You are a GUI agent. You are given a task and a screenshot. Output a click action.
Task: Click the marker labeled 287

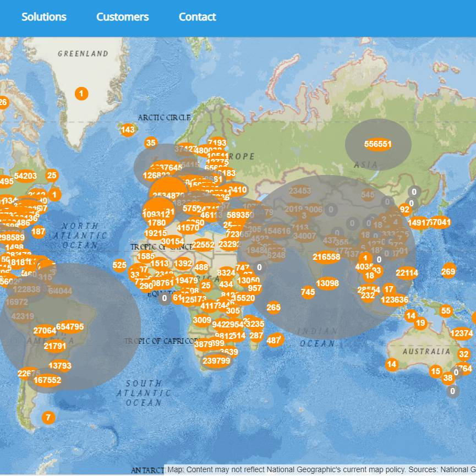(256, 336)
